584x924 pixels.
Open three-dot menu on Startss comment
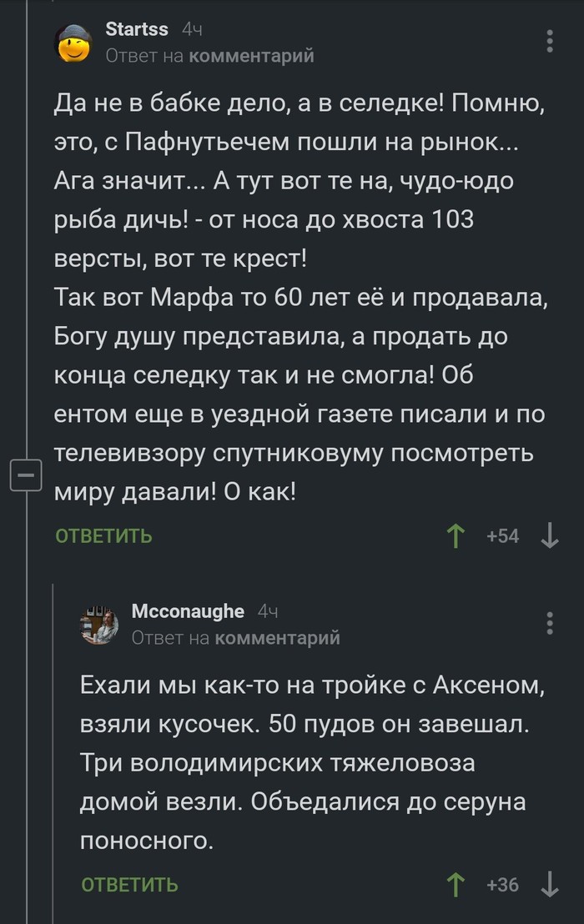pyautogui.click(x=549, y=42)
